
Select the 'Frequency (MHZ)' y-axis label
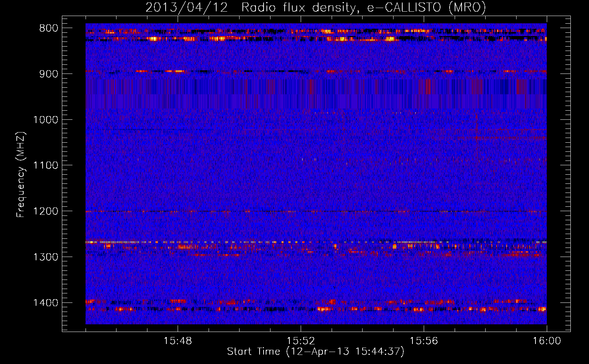21,174
